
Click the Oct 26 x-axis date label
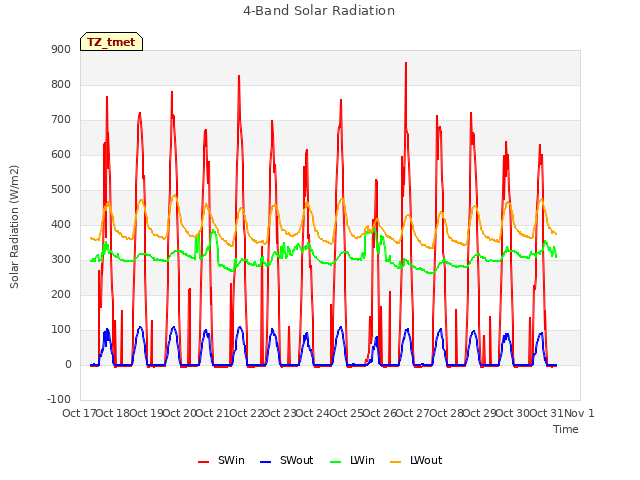point(380,413)
